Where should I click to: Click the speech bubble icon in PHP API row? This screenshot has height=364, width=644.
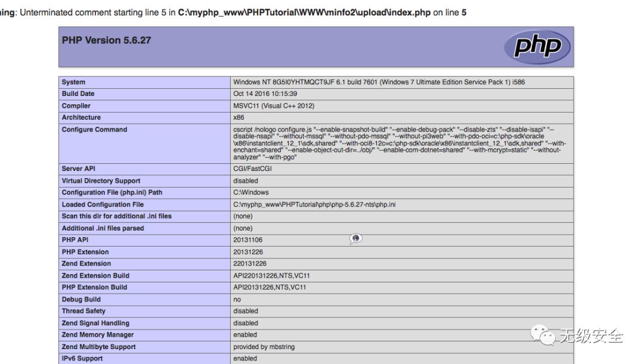355,239
